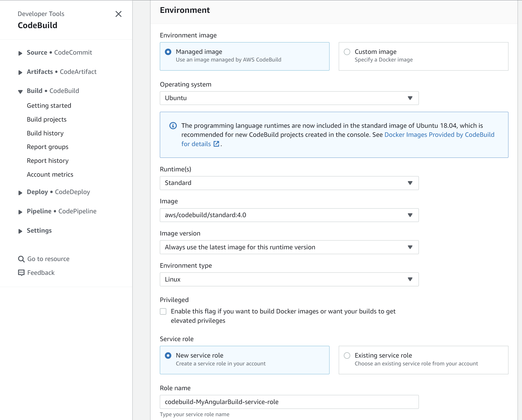Enable the Privileged flag checkbox
Viewport: 522px width, 420px height.
[x=163, y=312]
